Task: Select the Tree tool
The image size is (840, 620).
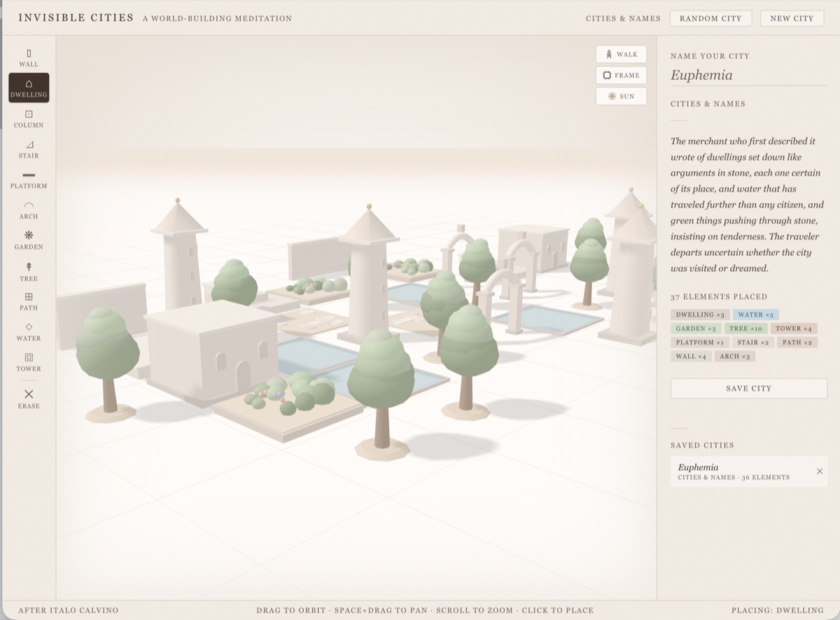Action: pos(29,271)
